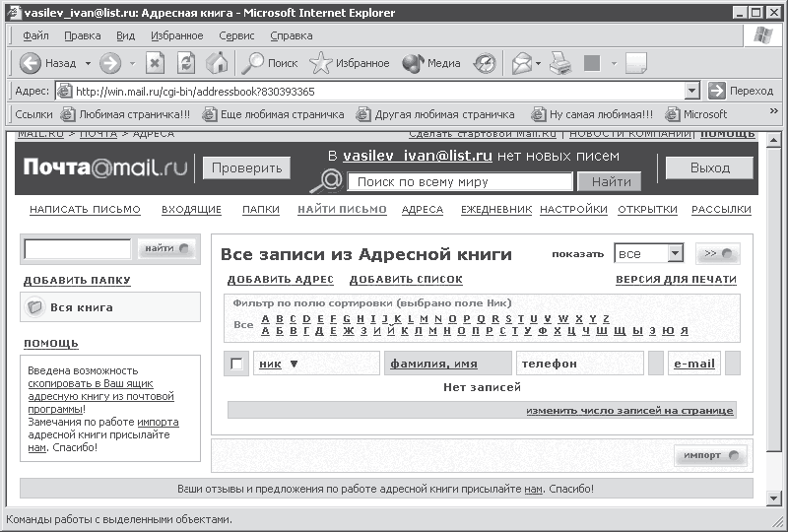Click the vertical scrollbar down arrow

(x=773, y=499)
